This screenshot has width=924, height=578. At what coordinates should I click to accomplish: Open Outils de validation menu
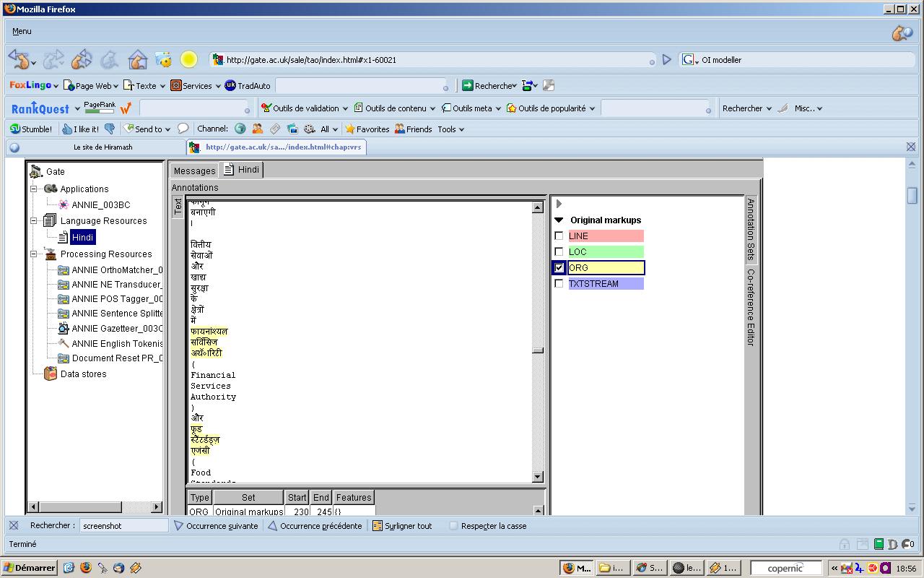304,108
